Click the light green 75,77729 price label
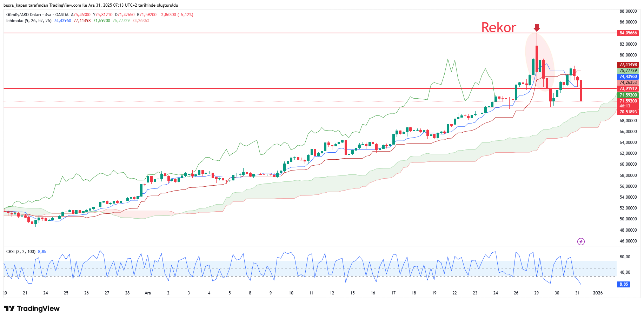 [628, 71]
